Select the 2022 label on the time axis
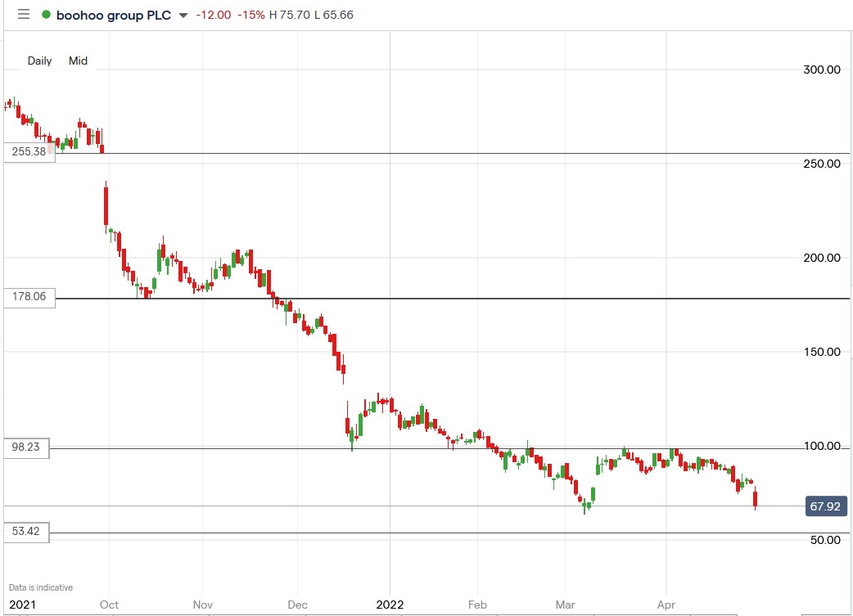853x616 pixels. pos(390,605)
